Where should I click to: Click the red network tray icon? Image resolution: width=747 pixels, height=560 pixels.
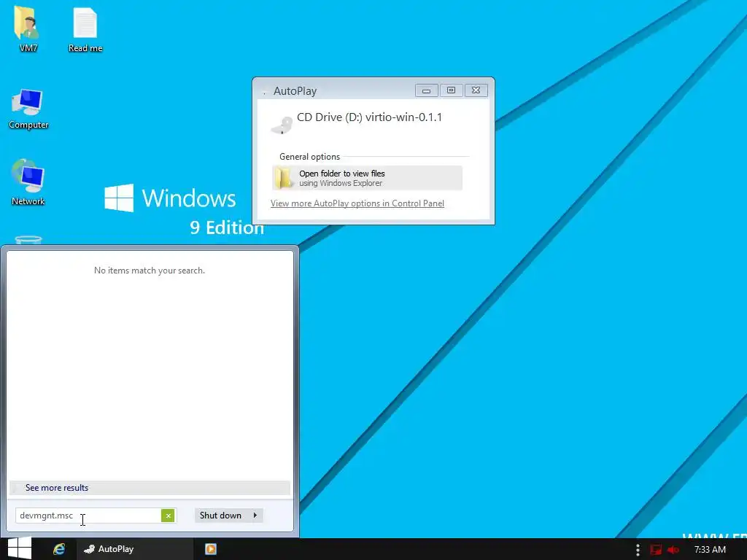click(656, 550)
